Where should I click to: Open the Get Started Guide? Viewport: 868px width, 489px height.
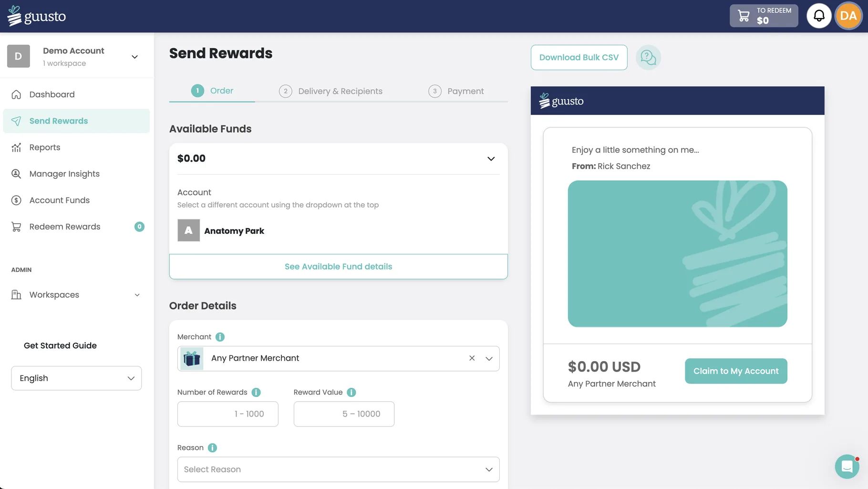[60, 345]
